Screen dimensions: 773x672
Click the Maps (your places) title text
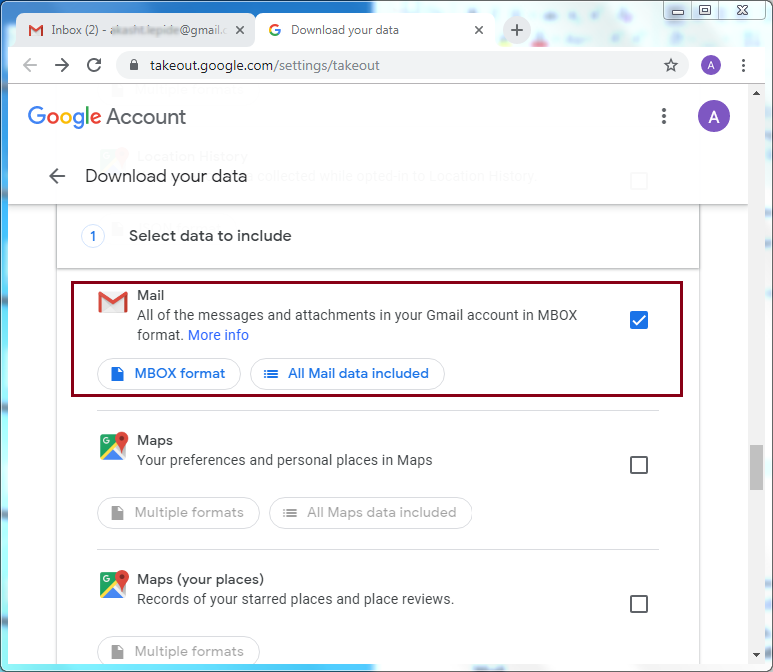point(200,579)
